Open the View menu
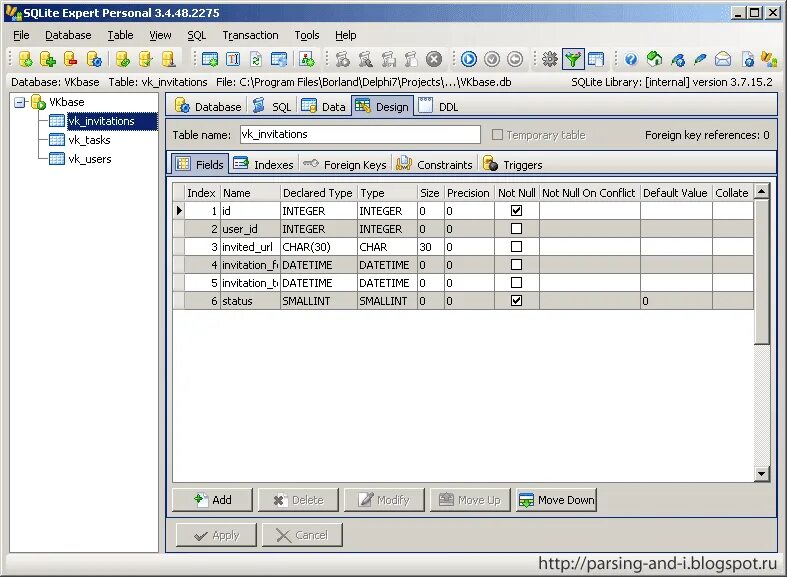The height and width of the screenshot is (577, 787). coord(160,35)
